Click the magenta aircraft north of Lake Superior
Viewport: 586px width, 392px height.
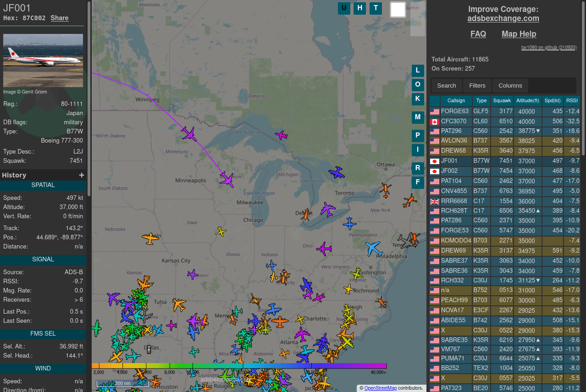[281, 135]
